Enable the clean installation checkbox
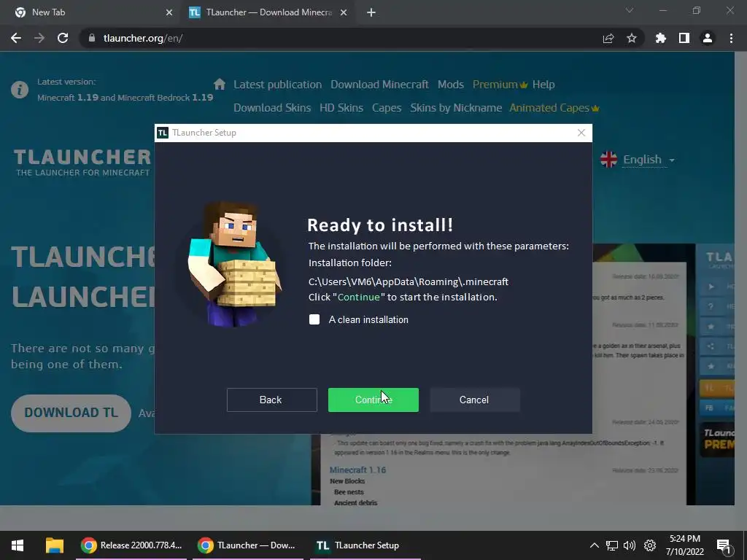This screenshot has height=560, width=747. tap(314, 319)
